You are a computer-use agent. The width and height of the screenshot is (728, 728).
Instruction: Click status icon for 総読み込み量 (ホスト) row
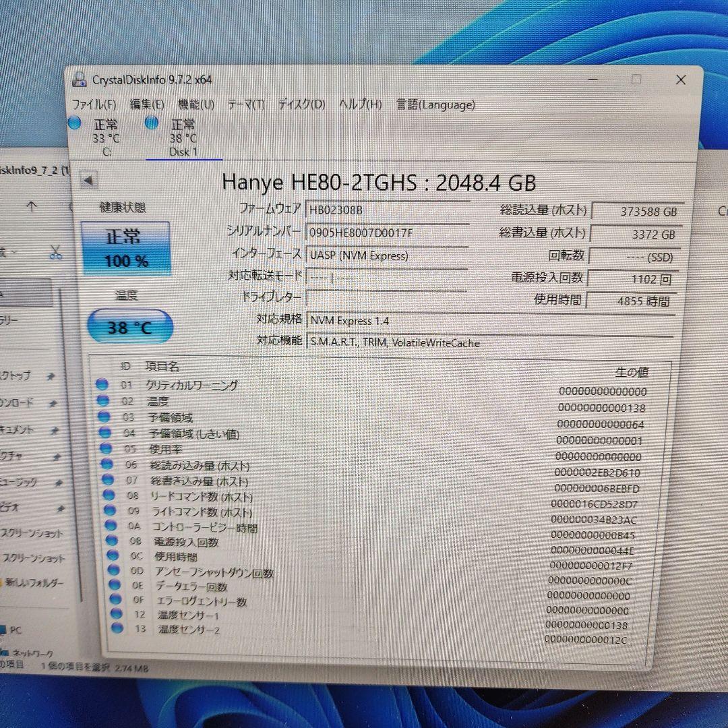pos(107,464)
